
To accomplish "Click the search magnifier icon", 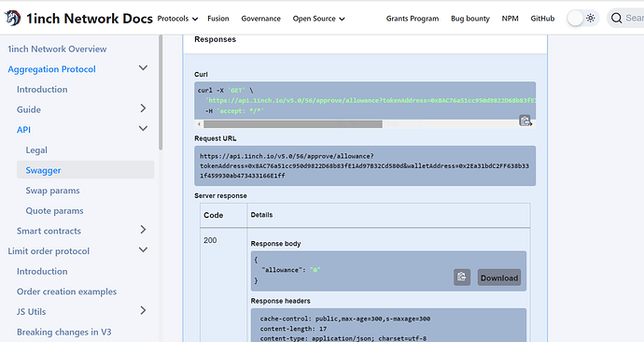I will (x=616, y=18).
